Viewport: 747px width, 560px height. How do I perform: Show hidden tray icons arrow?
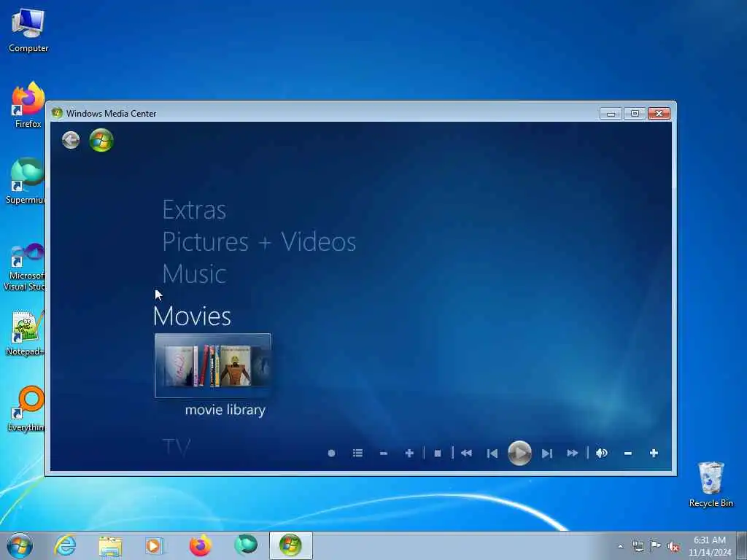pos(621,547)
